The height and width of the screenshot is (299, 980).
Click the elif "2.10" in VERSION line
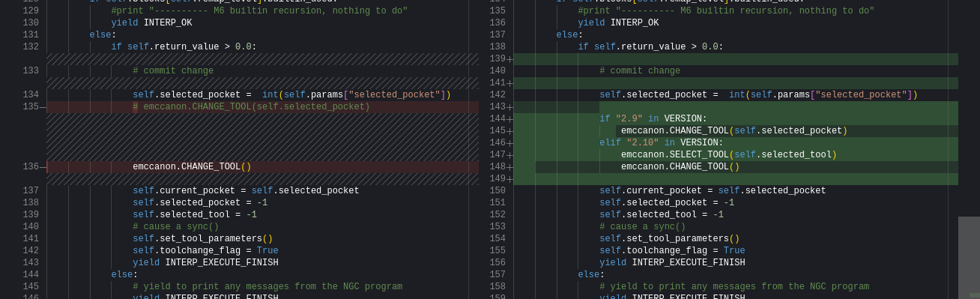point(662,143)
